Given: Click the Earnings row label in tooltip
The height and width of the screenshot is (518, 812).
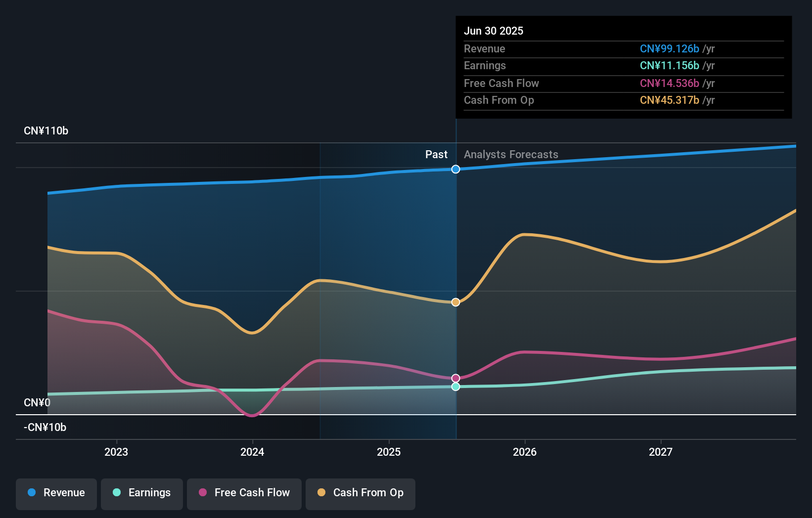Looking at the screenshot, I should point(485,66).
